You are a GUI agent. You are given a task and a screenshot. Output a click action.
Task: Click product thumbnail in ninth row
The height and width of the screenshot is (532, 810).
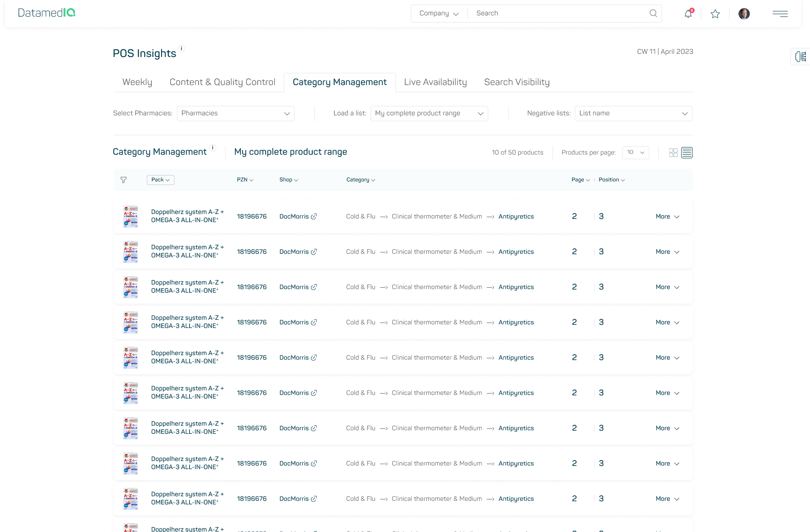pos(131,499)
